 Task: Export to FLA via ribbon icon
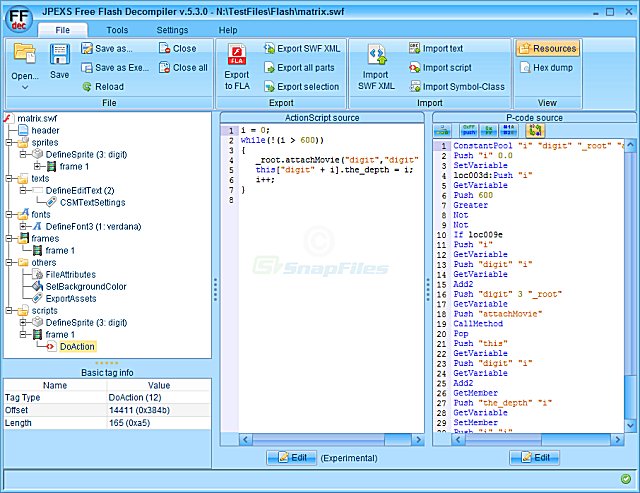tap(237, 55)
